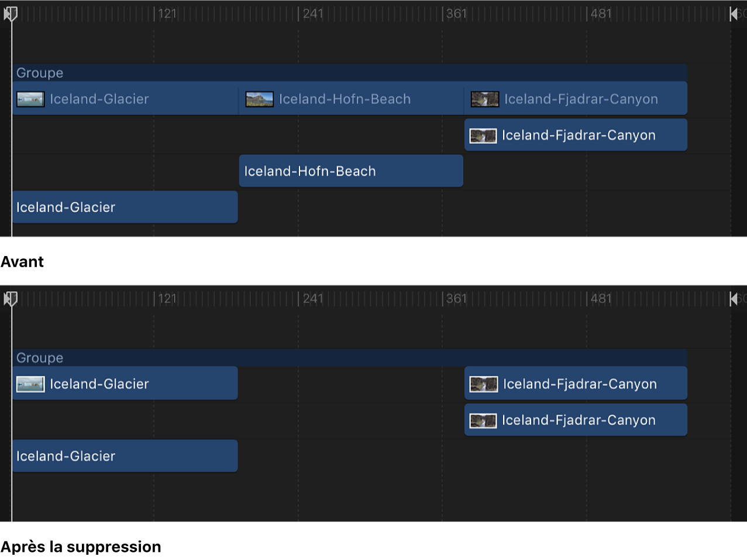Click the Iceland-Fjadrar-Canyon thumbnail in the Avant group track

click(485, 99)
